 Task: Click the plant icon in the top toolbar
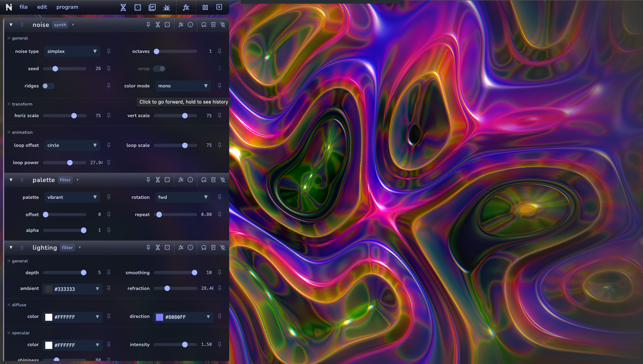coord(167,7)
